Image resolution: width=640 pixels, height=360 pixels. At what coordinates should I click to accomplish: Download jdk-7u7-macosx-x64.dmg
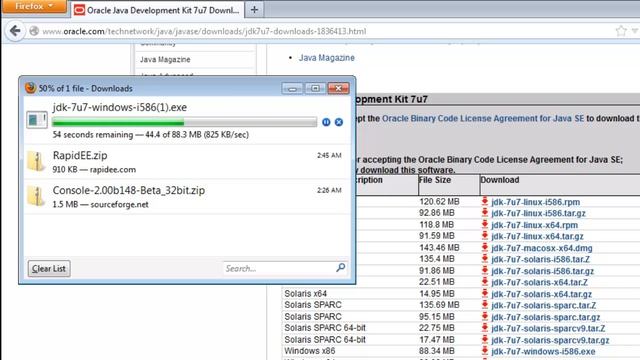[x=542, y=248]
